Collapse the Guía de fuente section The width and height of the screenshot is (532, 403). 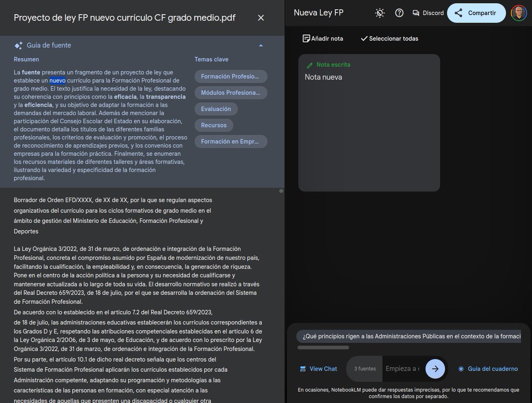tap(261, 45)
